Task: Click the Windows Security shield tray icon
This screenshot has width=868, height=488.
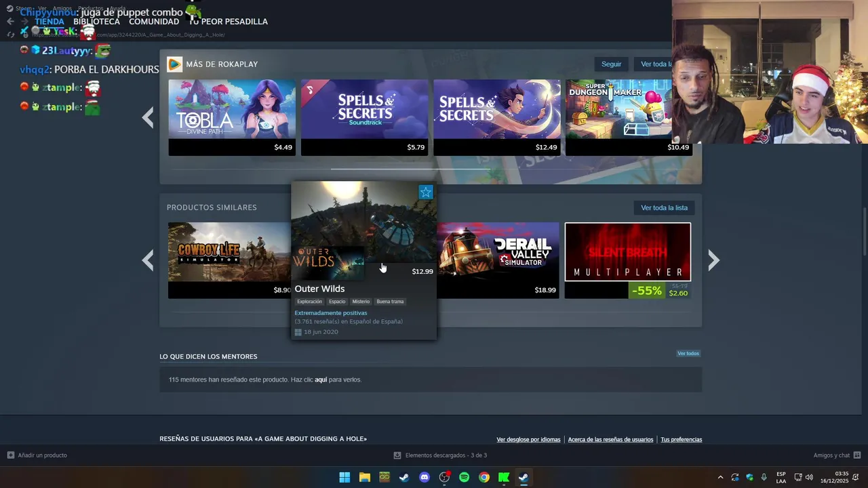Action: pos(749,477)
